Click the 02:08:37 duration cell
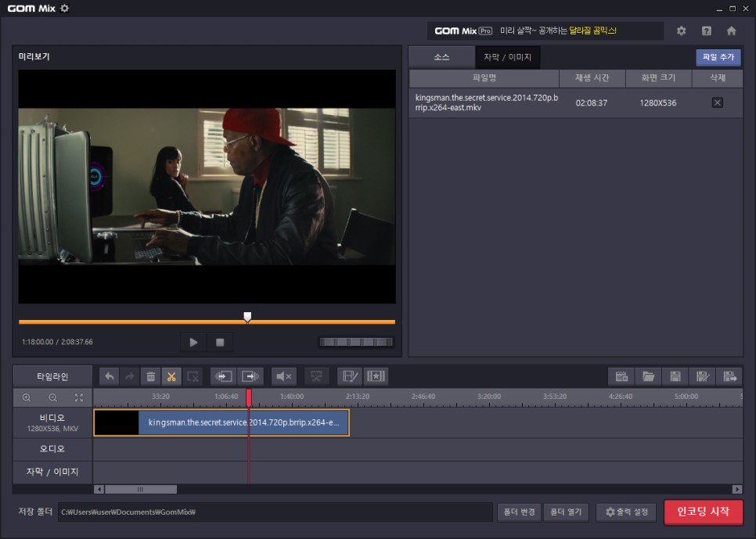 [591, 102]
